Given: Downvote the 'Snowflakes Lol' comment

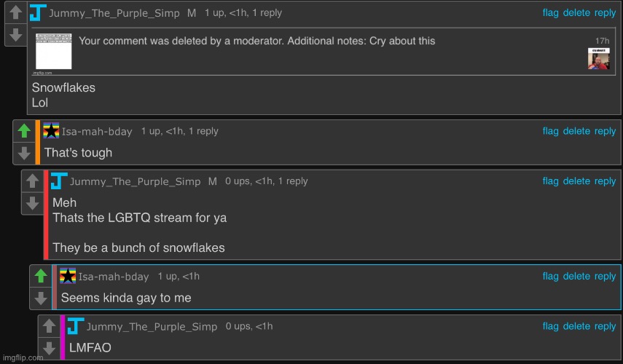Looking at the screenshot, I should pos(15,35).
